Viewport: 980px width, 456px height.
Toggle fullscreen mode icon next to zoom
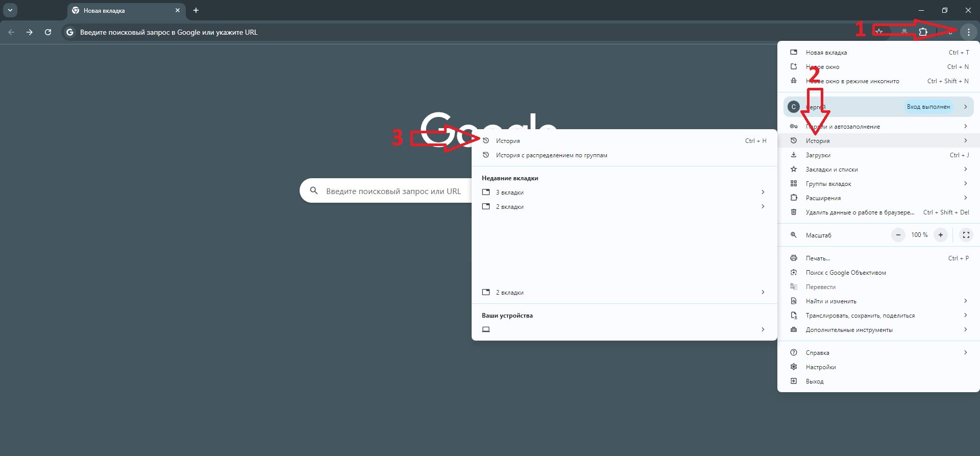click(966, 235)
